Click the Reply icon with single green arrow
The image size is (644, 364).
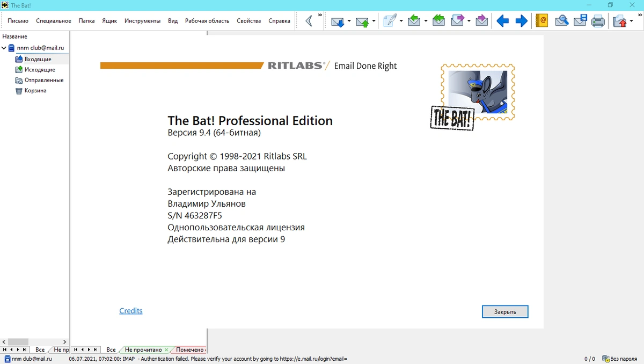point(414,21)
